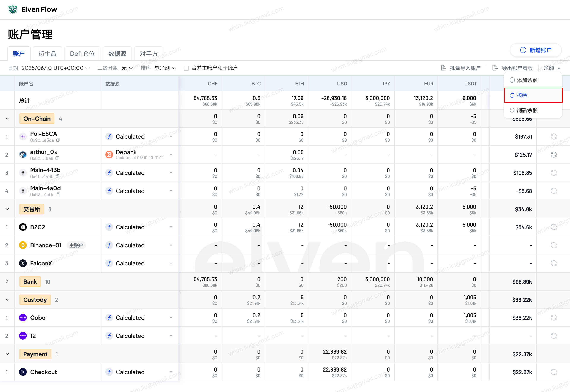Copy the Main-443b address via its copy icon

(x=58, y=176)
